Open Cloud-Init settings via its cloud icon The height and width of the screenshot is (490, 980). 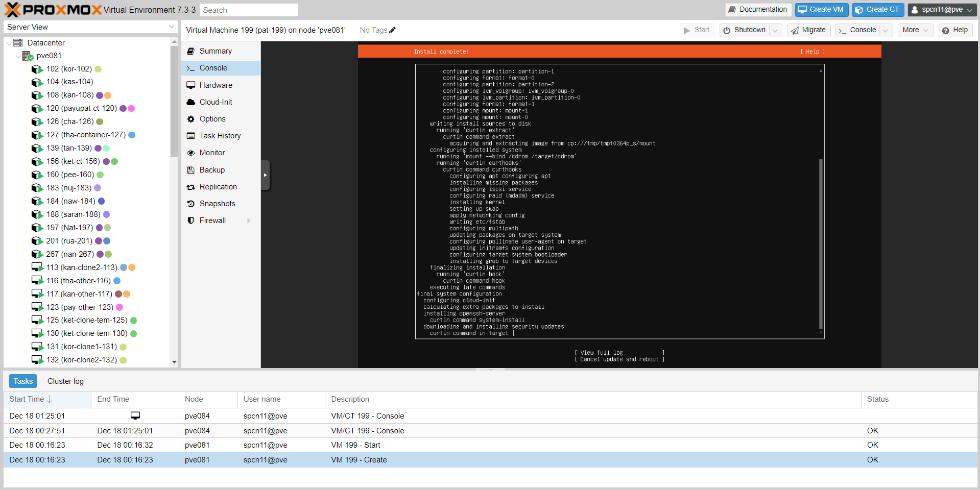pos(190,102)
